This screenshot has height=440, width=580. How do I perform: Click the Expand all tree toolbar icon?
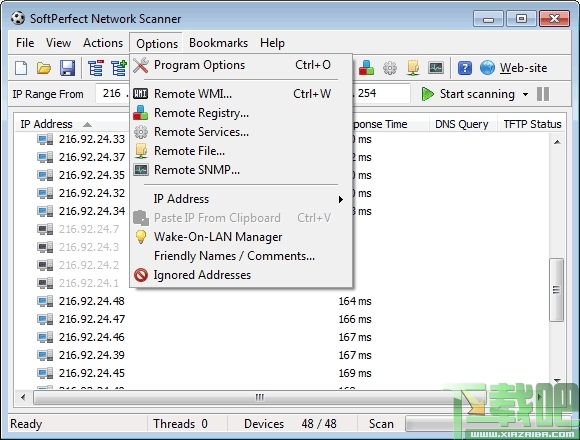click(119, 68)
